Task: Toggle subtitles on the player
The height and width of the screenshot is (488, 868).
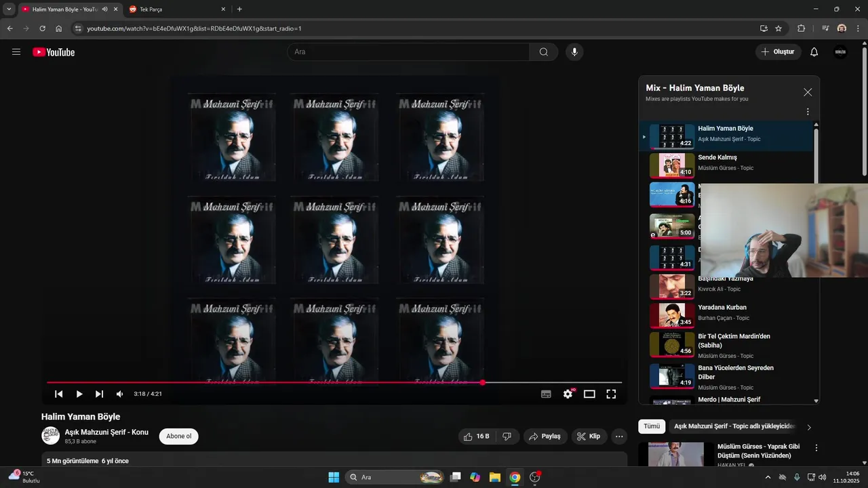Action: 546,394
